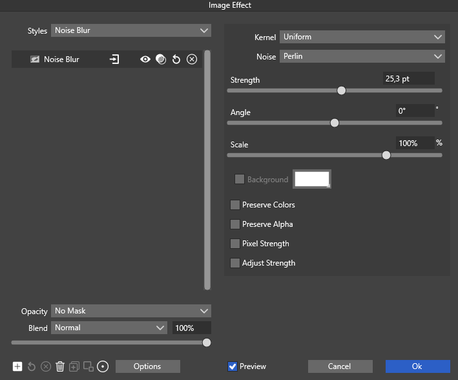Enable Adjust Strength checkbox
Screen dimensions: 458x380
[235, 263]
